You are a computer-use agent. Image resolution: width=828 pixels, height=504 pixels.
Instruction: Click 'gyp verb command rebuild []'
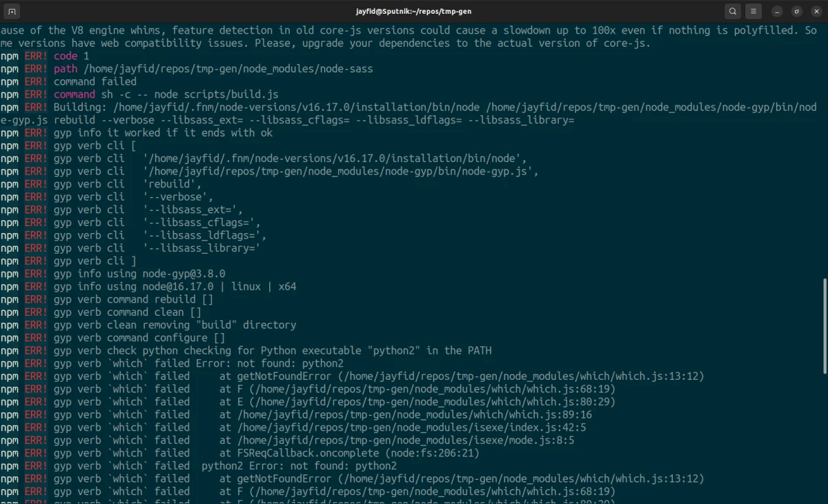[x=133, y=299]
